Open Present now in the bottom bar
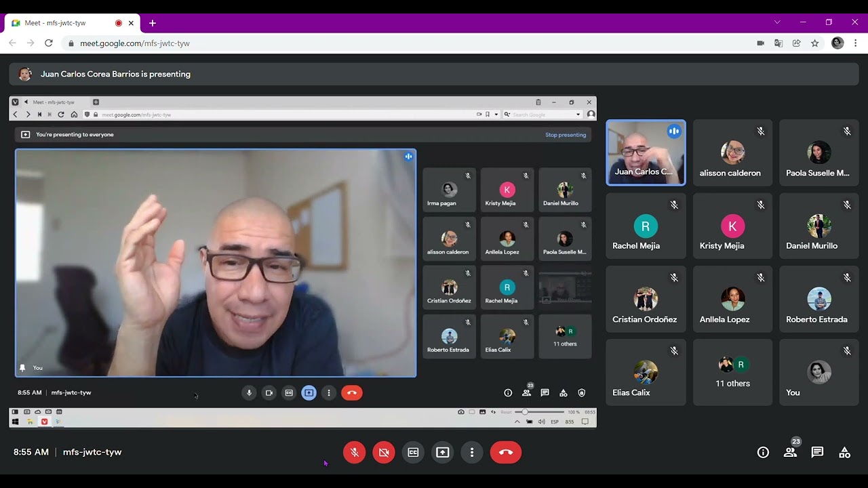This screenshot has width=868, height=488. 443,452
